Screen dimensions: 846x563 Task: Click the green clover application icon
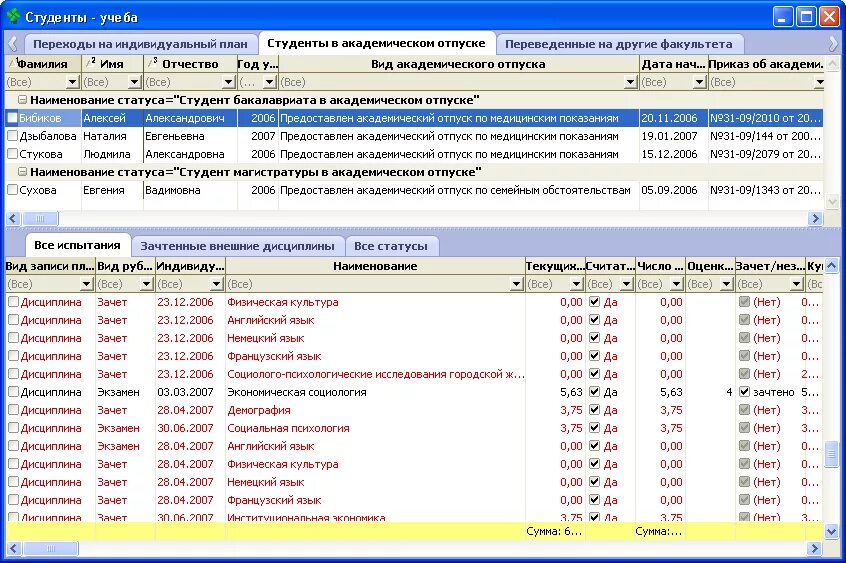pyautogui.click(x=13, y=16)
